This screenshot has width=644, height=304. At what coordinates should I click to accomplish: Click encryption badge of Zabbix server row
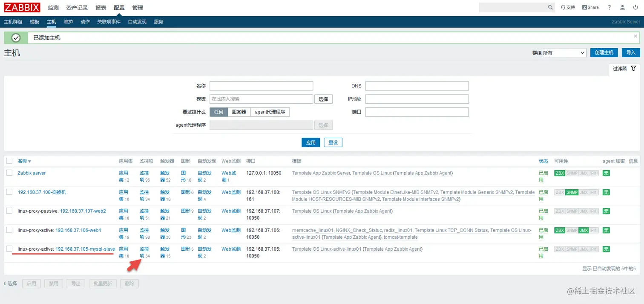pos(606,173)
